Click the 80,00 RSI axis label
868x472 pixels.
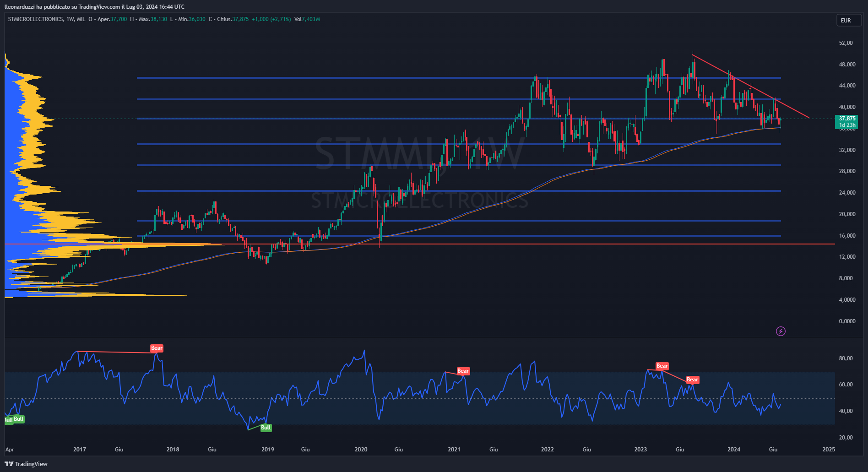click(846, 358)
